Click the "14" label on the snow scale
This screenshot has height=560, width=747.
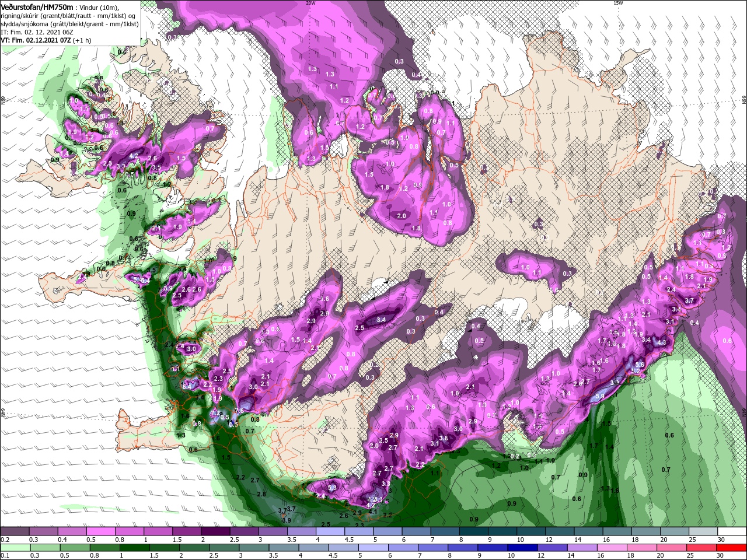(x=578, y=540)
